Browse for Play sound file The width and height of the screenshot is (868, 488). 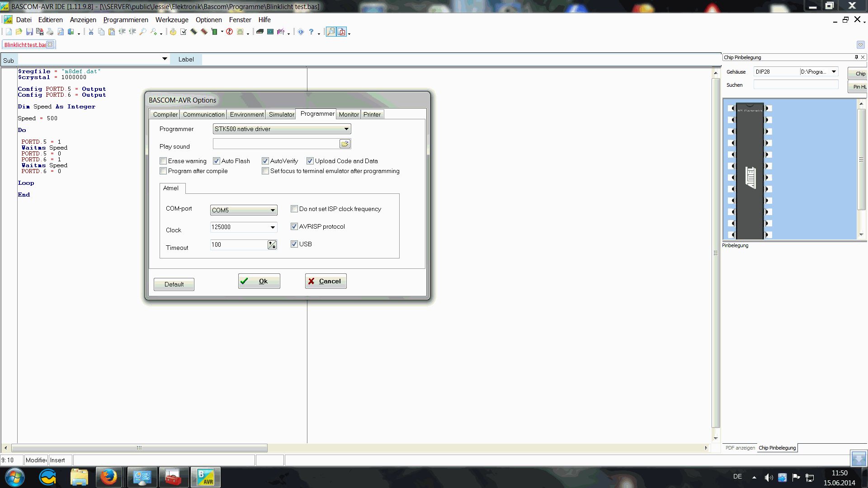(344, 144)
